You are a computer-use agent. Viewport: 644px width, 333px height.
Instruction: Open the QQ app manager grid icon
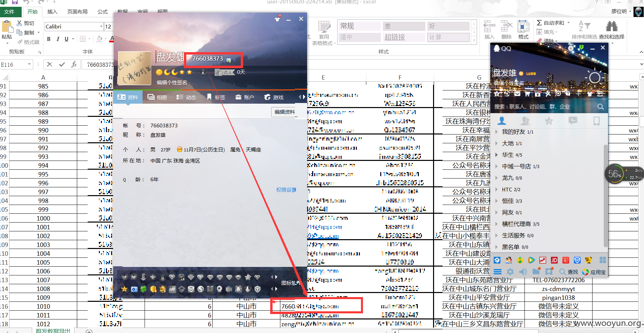click(x=603, y=260)
